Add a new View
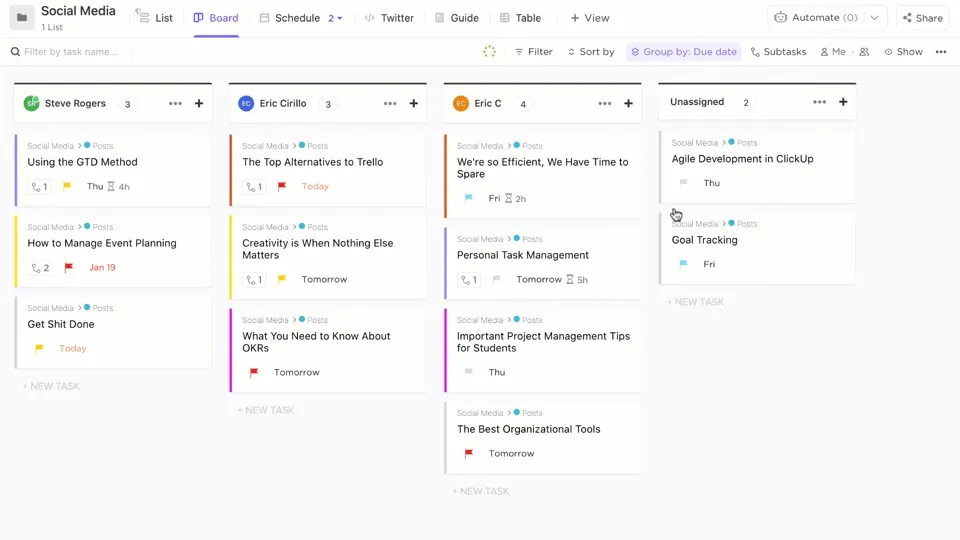The width and height of the screenshot is (960, 540). tap(590, 18)
